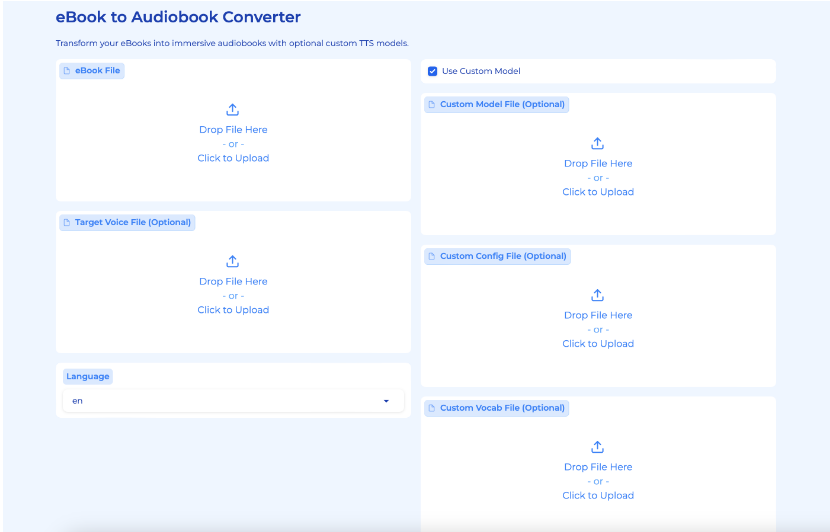Uncheck the Use Custom Model checkbox

pyautogui.click(x=433, y=71)
